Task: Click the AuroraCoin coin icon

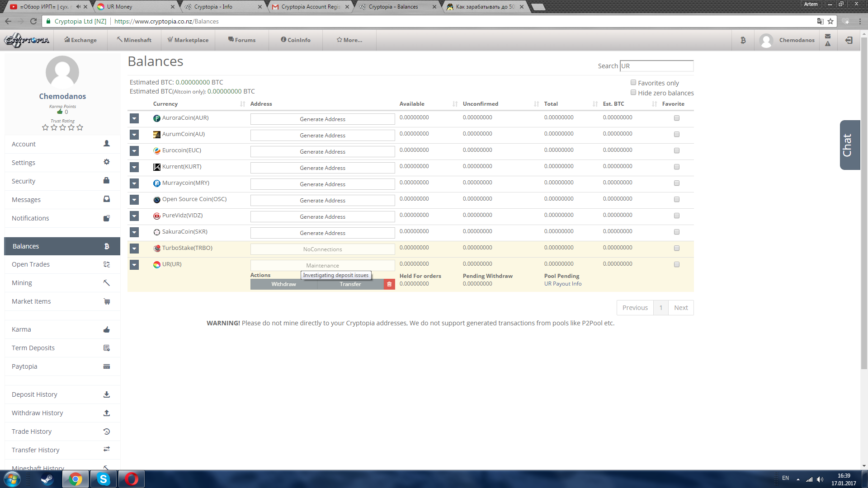Action: point(157,118)
